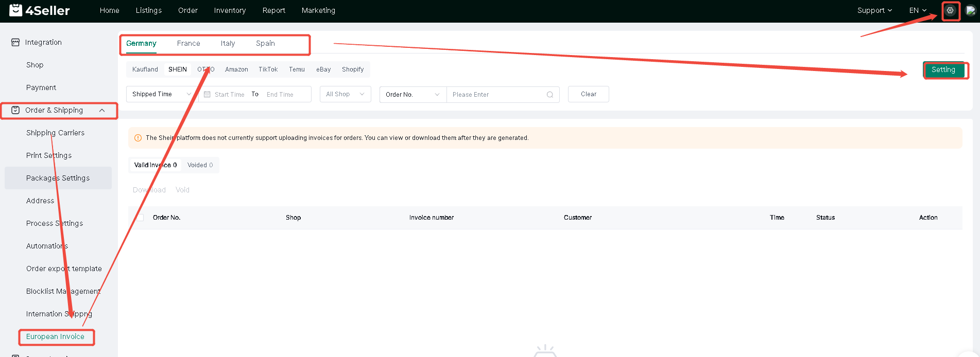Tick the select-all checkbox in table header
Viewport: 980px width, 357px height.
click(140, 218)
